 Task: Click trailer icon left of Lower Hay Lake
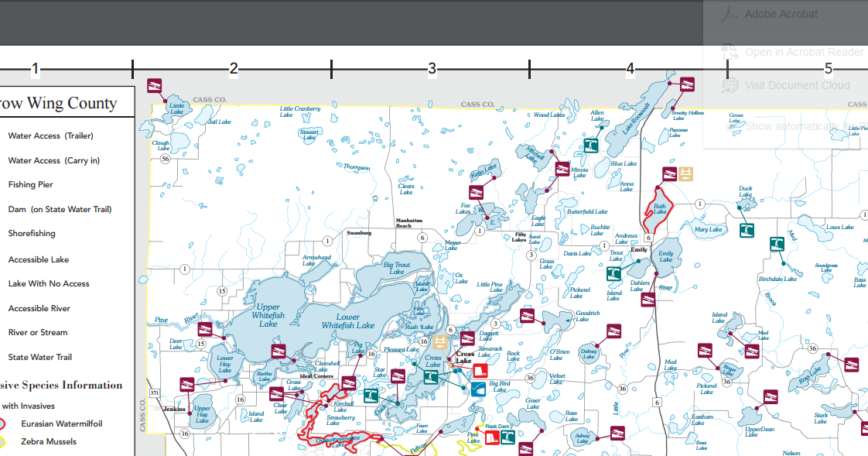point(187,384)
